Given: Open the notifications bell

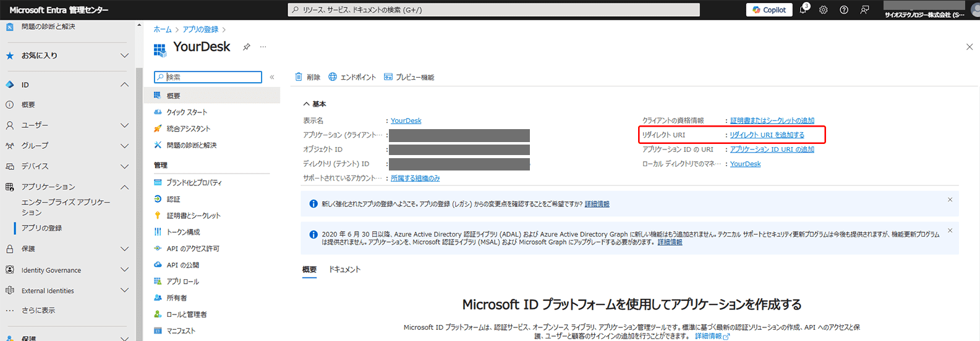Looking at the screenshot, I should pos(803,10).
